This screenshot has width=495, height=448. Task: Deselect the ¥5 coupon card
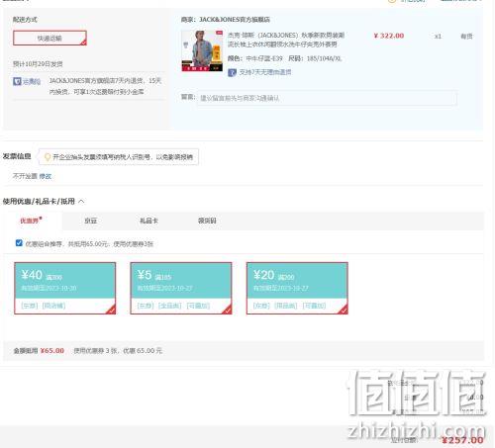click(181, 288)
